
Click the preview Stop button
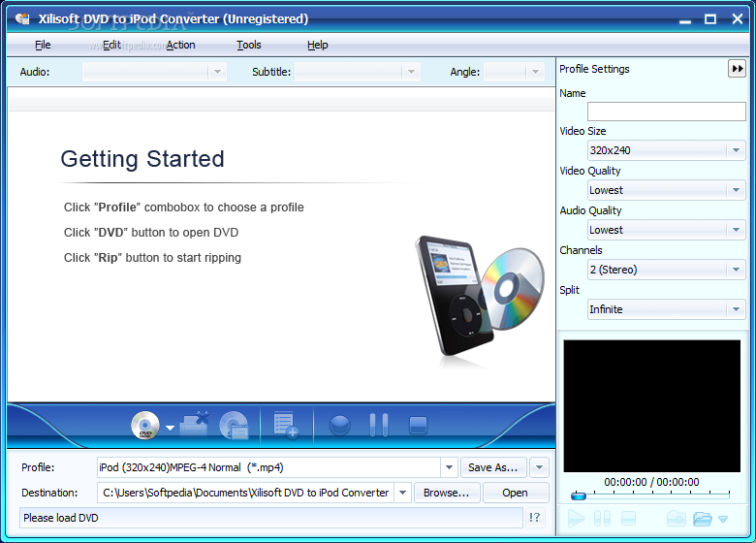628,519
